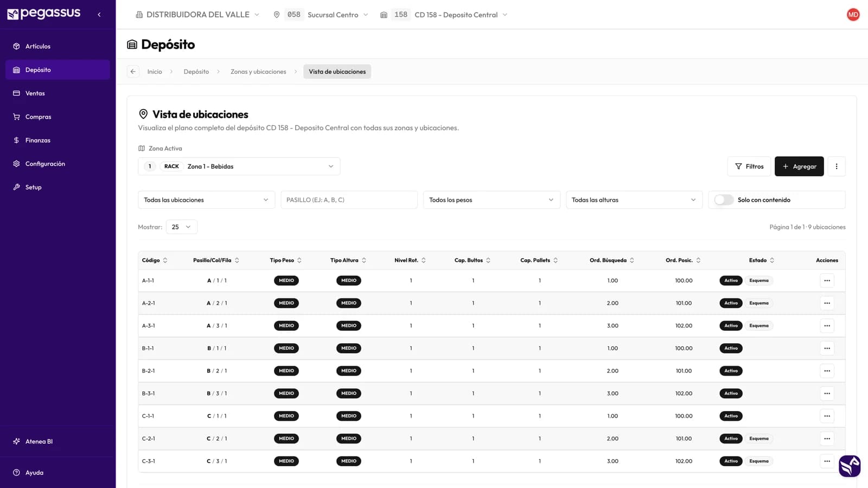Collapse the sidebar with the chevron icon
The image size is (868, 488).
pos(99,15)
